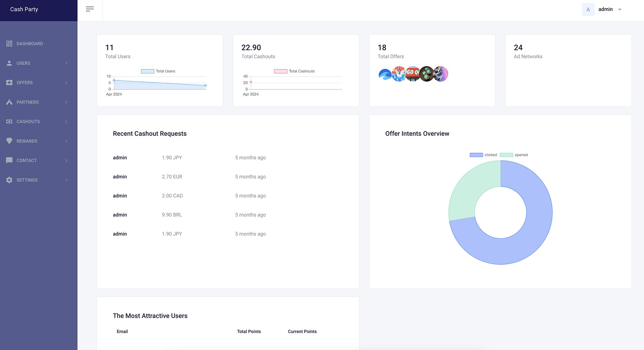Select the Rewards menu label

[x=27, y=141]
